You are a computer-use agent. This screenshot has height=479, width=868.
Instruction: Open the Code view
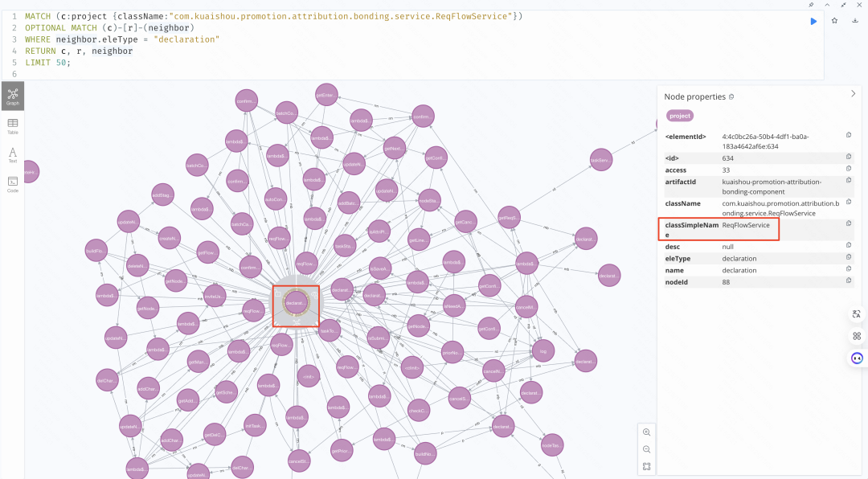pyautogui.click(x=13, y=184)
